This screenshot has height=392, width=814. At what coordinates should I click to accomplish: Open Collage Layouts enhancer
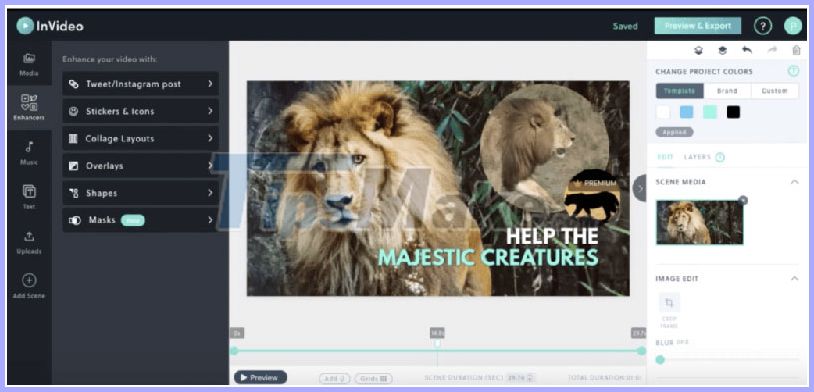pos(140,139)
